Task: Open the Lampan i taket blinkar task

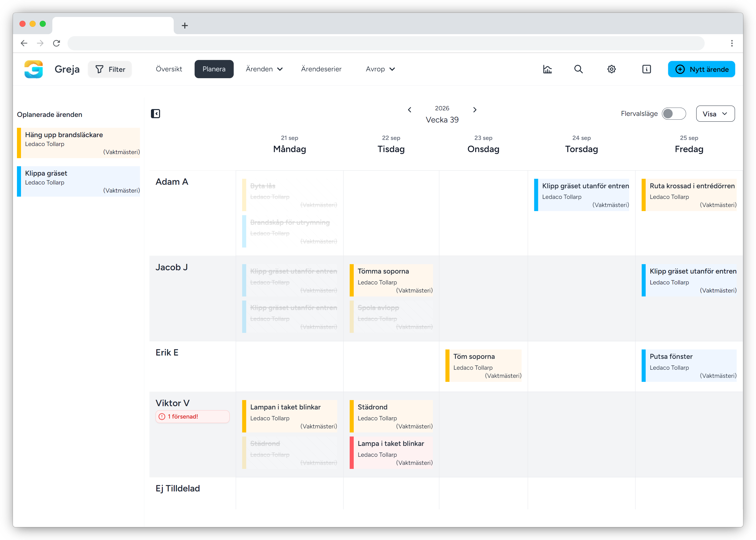Action: click(289, 416)
